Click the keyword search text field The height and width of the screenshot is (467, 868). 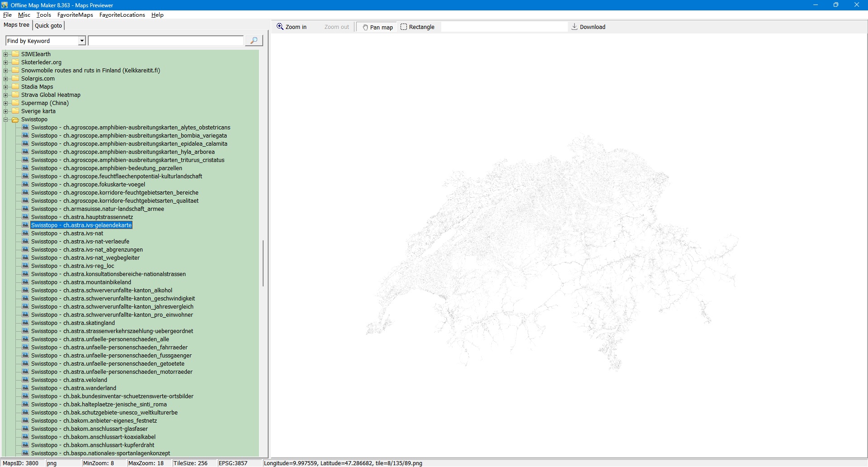click(x=165, y=41)
